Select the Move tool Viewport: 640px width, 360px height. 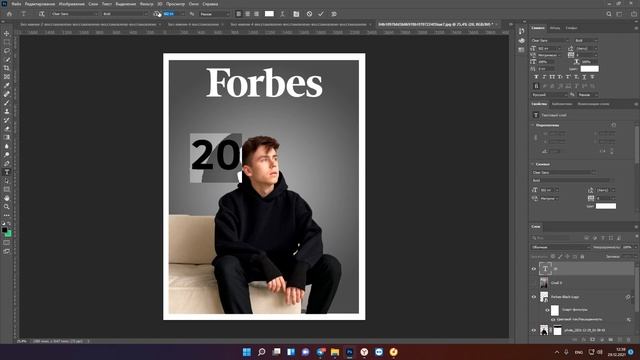[x=7, y=33]
